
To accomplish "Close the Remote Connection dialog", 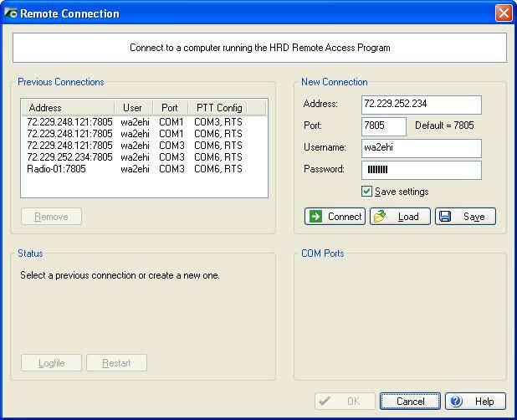I will (503, 13).
